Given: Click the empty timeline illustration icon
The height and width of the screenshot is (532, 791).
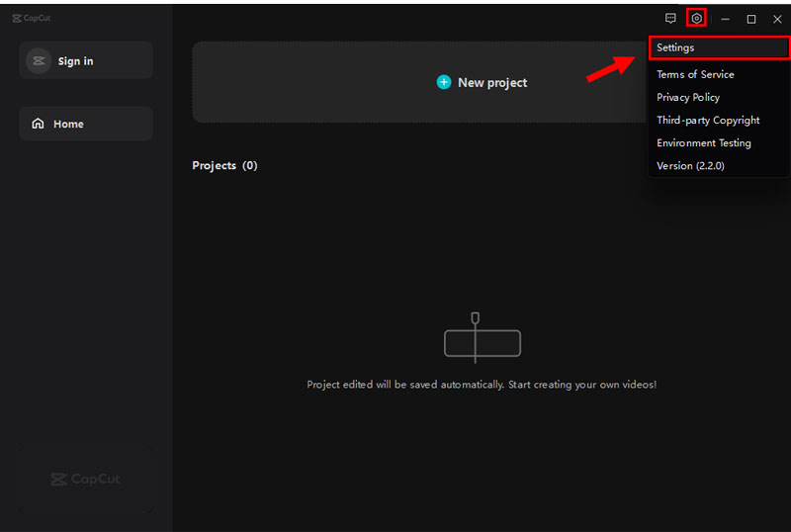Looking at the screenshot, I should tap(482, 339).
